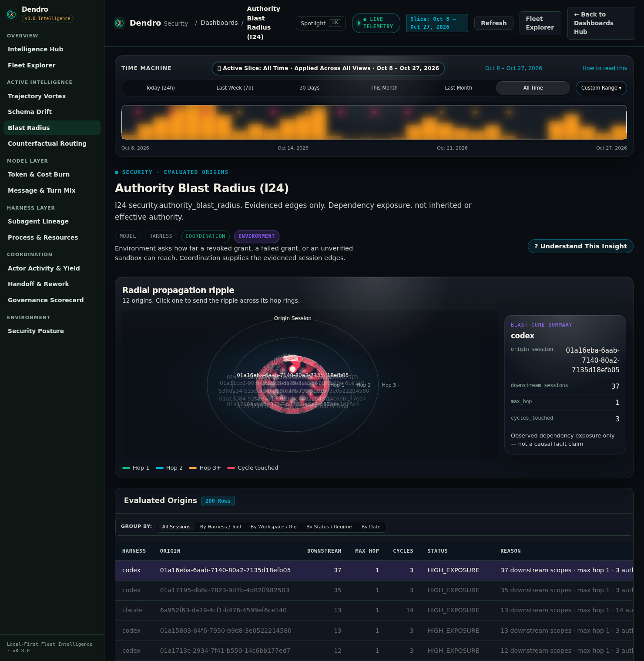Select the Today (24h) time range
The width and height of the screenshot is (644, 661).
[x=160, y=88]
